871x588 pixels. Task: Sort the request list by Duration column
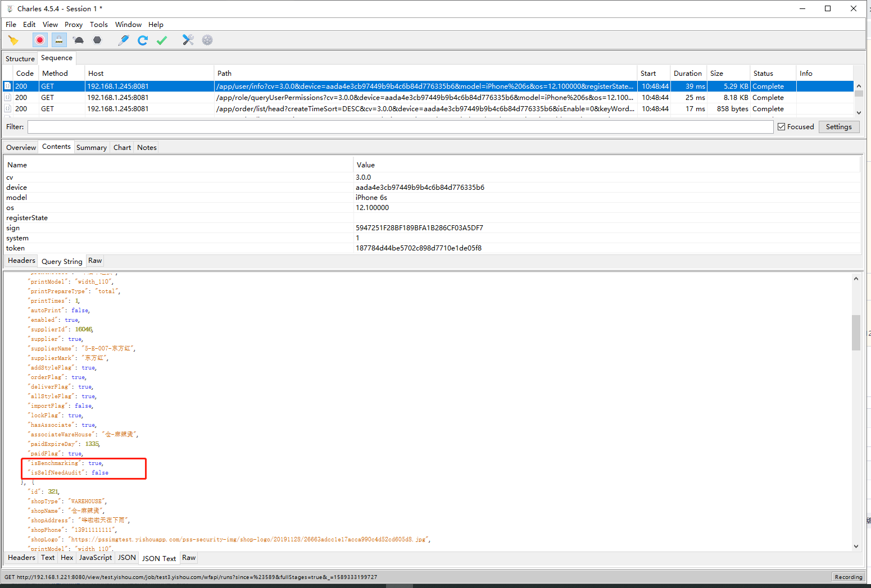[x=688, y=73]
